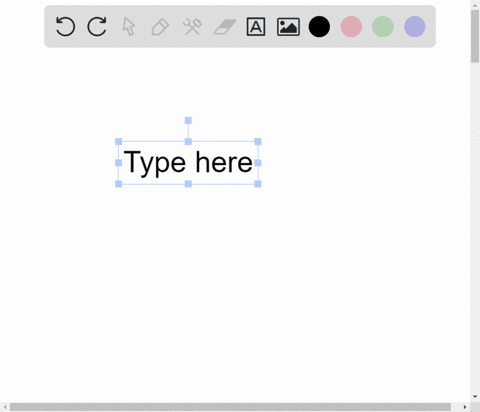
Task: Click the rotation handle above the text box
Action: coord(188,120)
